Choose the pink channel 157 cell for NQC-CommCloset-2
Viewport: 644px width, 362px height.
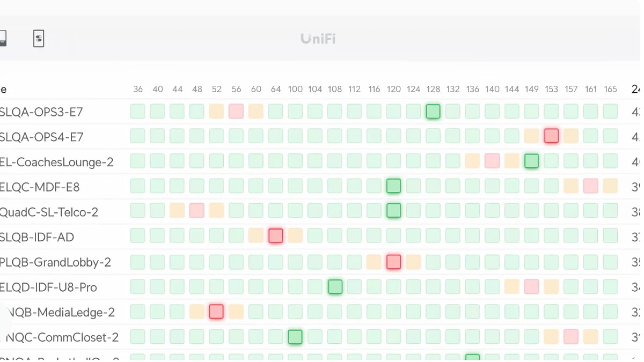(x=571, y=337)
